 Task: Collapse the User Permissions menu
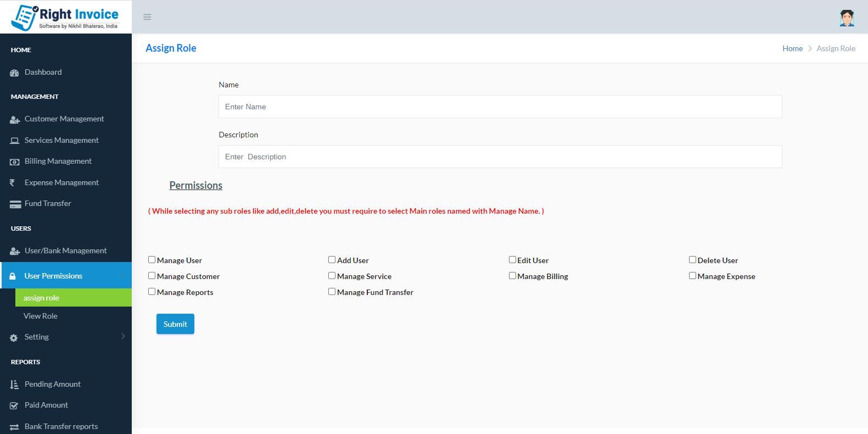pyautogui.click(x=66, y=276)
